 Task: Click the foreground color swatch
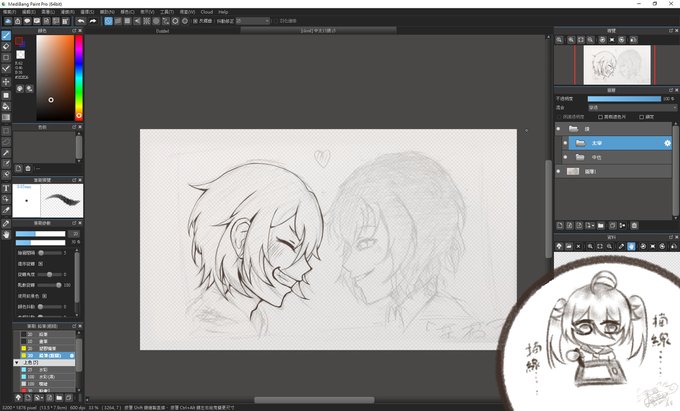(19, 41)
